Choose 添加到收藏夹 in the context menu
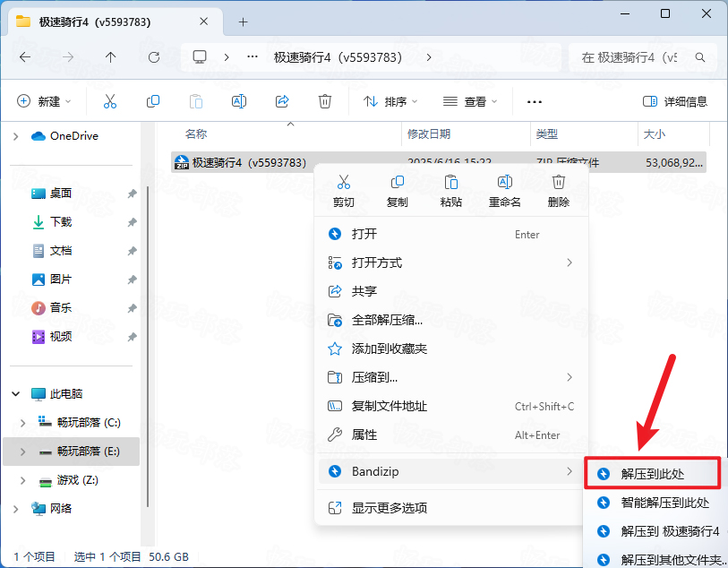The width and height of the screenshot is (728, 568). point(450,349)
